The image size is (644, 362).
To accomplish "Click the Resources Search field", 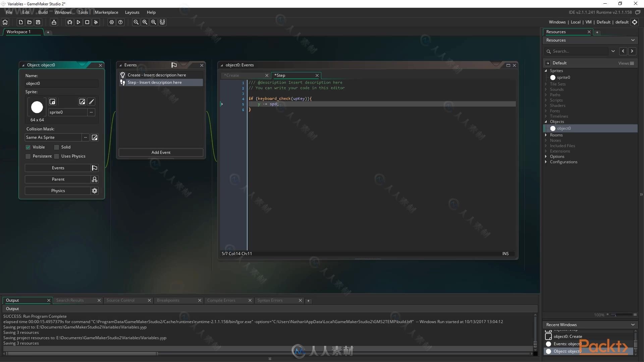I will (x=576, y=51).
